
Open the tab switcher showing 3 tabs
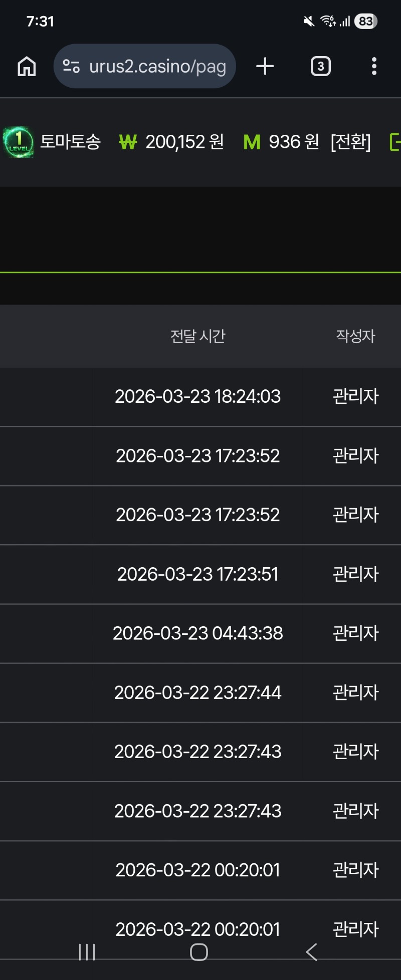point(321,66)
